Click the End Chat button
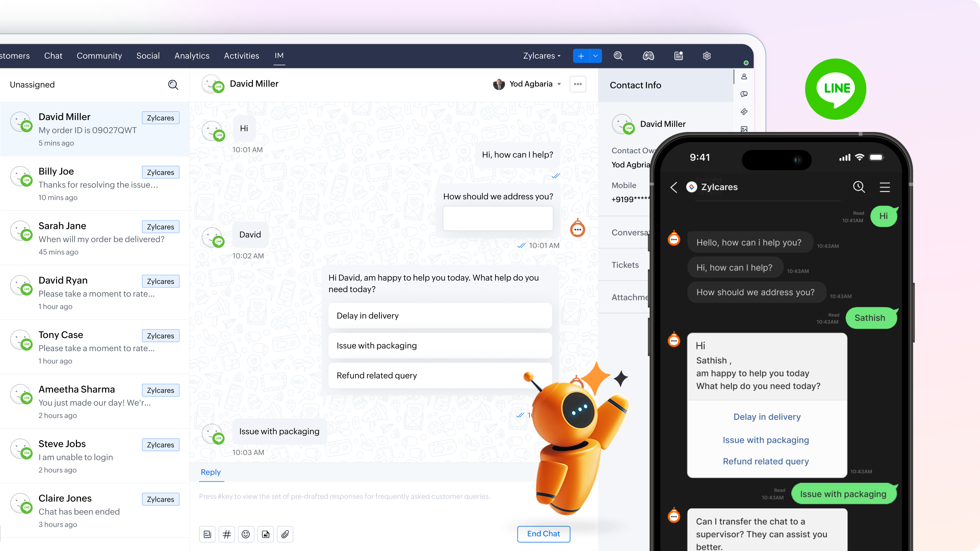 click(543, 534)
